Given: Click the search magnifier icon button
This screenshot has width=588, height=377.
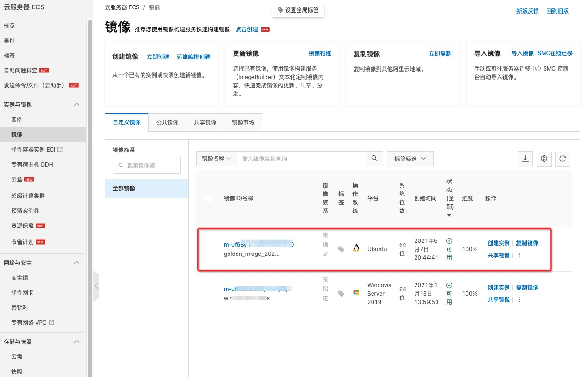Looking at the screenshot, I should click(x=374, y=159).
